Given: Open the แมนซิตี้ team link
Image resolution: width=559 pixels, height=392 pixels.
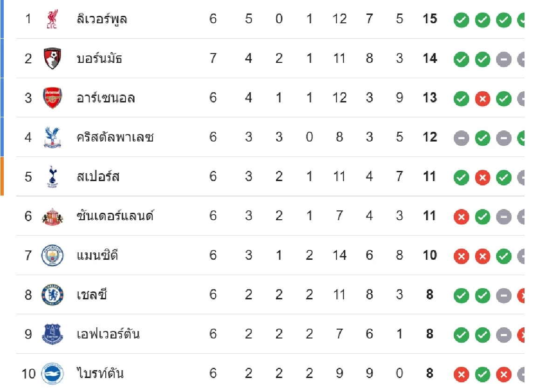Looking at the screenshot, I should [x=97, y=255].
